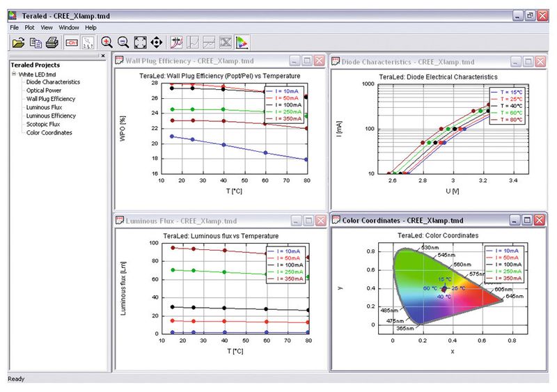557x392 pixels.
Task: Click the Luminous Flux window icon
Action: [119, 220]
